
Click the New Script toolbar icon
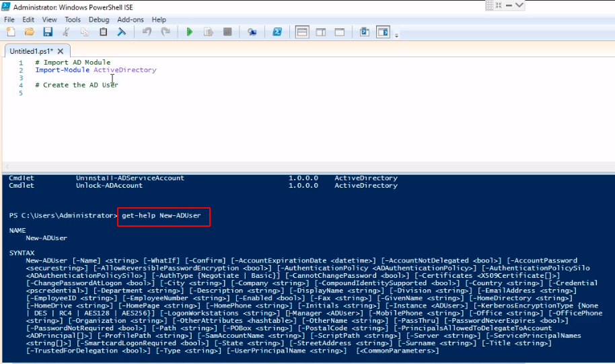pyautogui.click(x=10, y=32)
